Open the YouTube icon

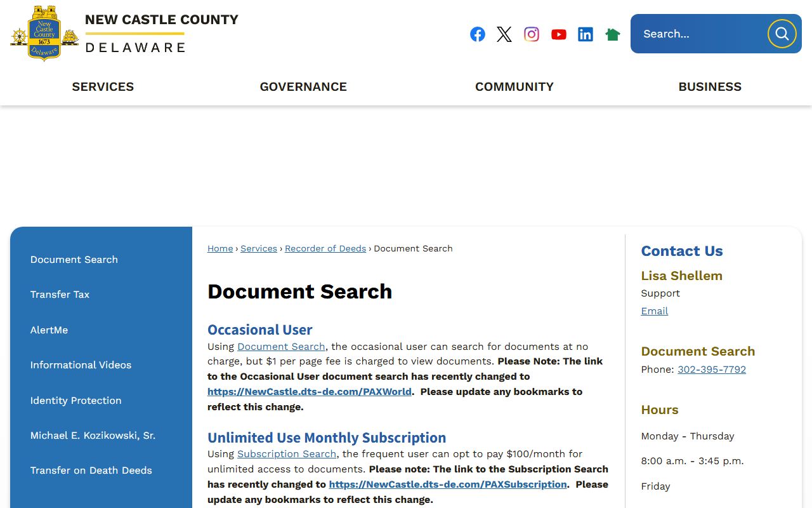[559, 34]
